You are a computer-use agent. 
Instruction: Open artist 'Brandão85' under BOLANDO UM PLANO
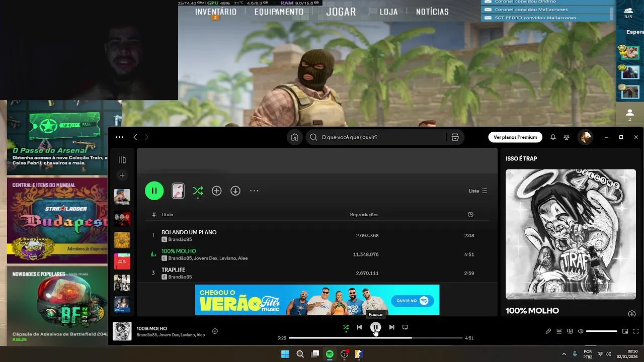pos(180,240)
